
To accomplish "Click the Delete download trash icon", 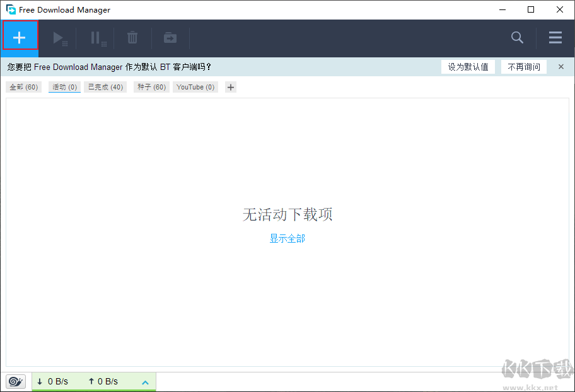I will [132, 37].
